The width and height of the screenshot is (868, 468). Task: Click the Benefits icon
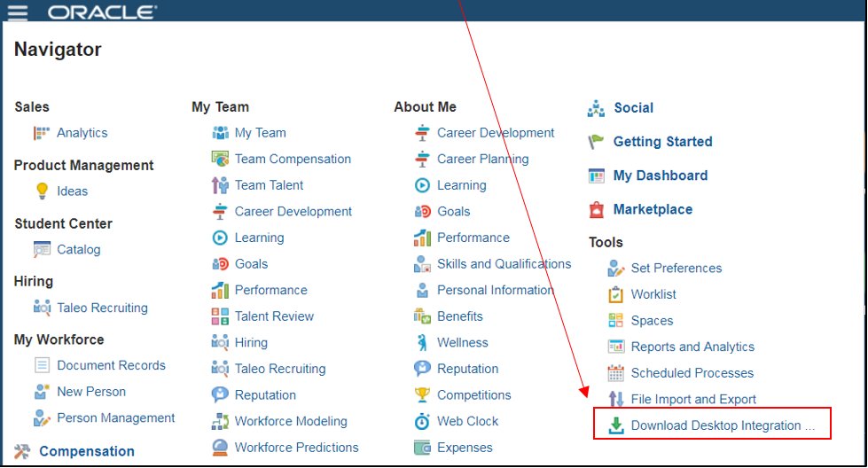pyautogui.click(x=422, y=316)
